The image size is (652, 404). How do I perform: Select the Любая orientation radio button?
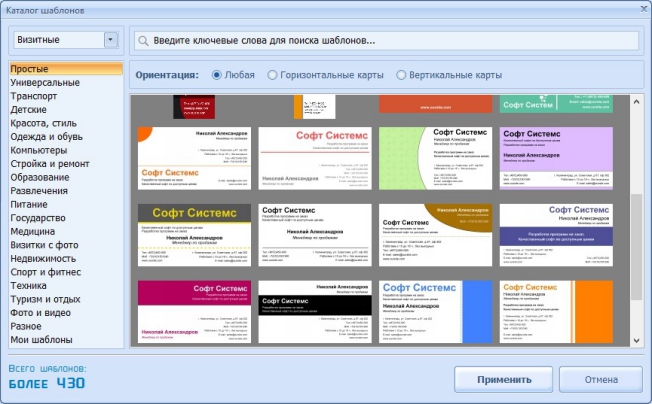click(217, 75)
